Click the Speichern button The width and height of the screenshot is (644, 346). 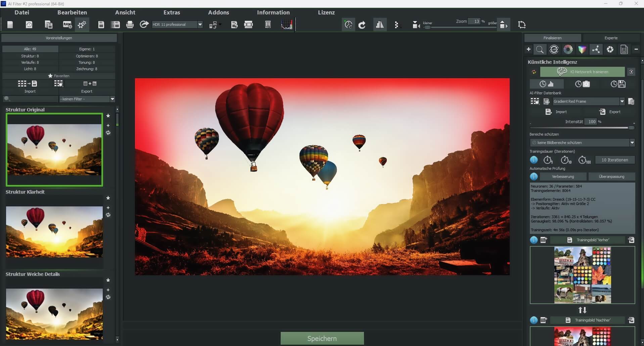(322, 338)
